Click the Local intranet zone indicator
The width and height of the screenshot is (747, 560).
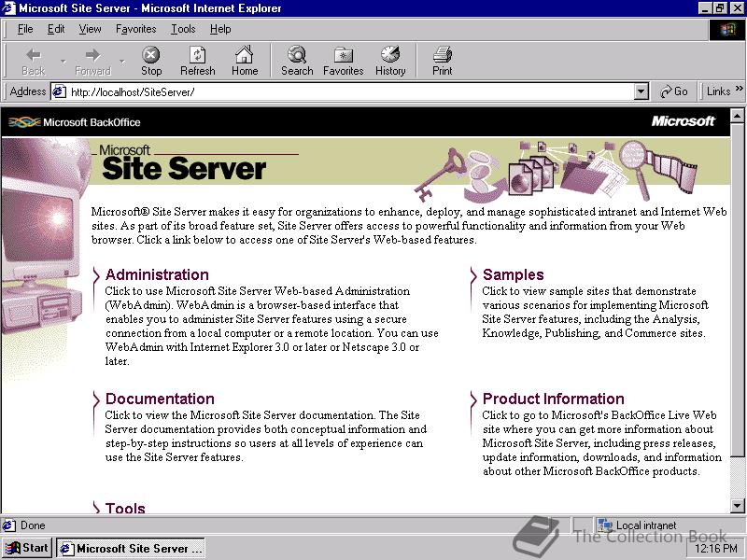pyautogui.click(x=638, y=525)
